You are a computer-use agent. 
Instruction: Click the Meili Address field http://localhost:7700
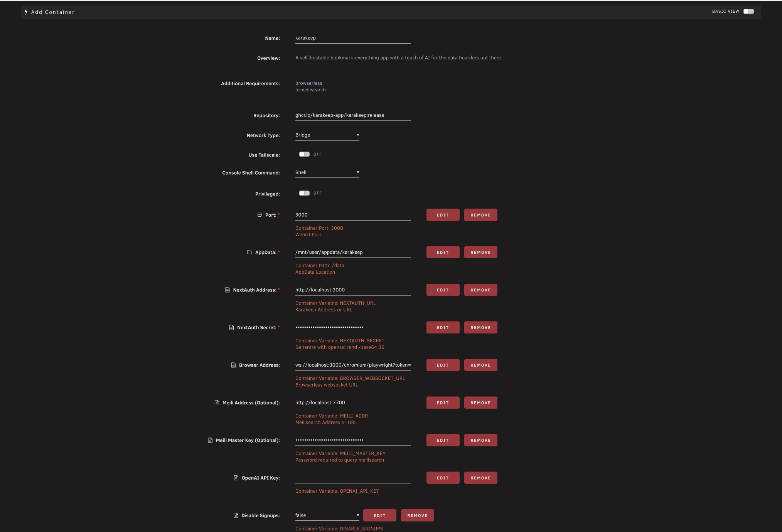tap(353, 402)
